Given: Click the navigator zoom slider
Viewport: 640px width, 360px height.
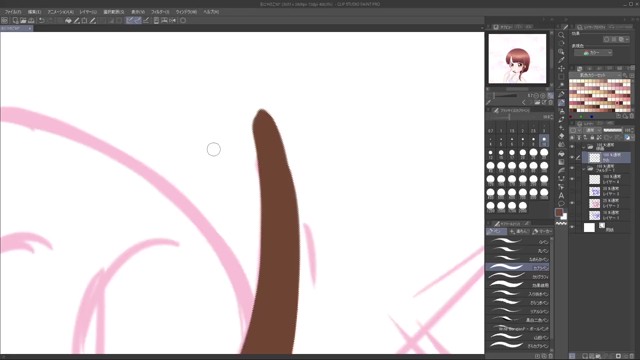Looking at the screenshot, I should tap(505, 96).
